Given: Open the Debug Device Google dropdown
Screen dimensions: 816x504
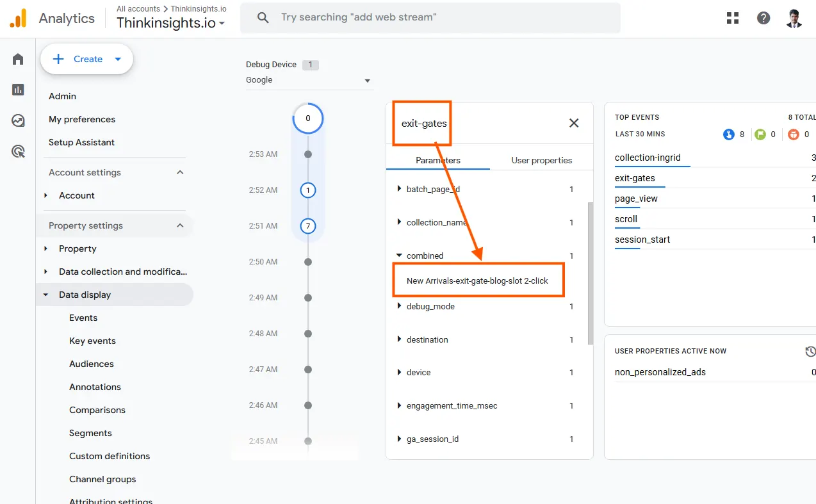Looking at the screenshot, I should click(309, 80).
